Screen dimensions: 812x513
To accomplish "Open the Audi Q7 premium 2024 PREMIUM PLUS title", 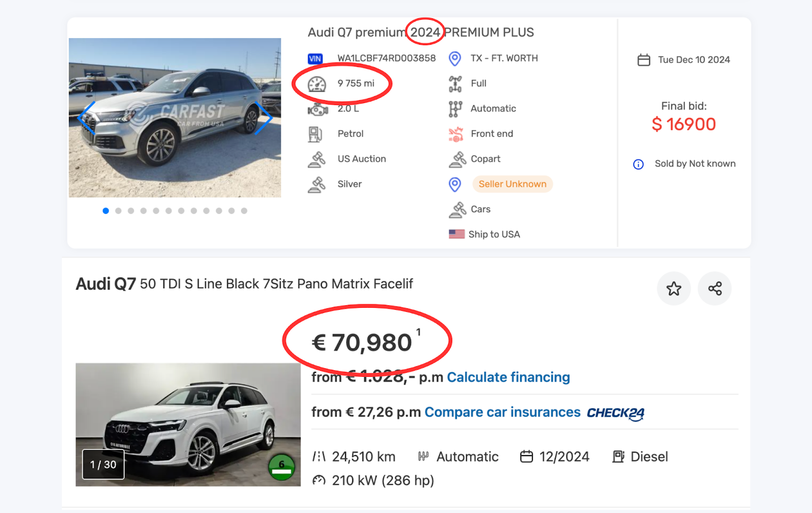I will point(421,33).
